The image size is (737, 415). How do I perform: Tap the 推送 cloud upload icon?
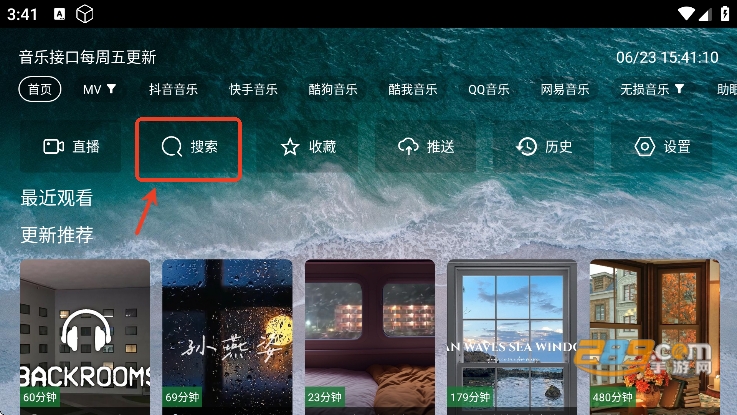tap(408, 147)
